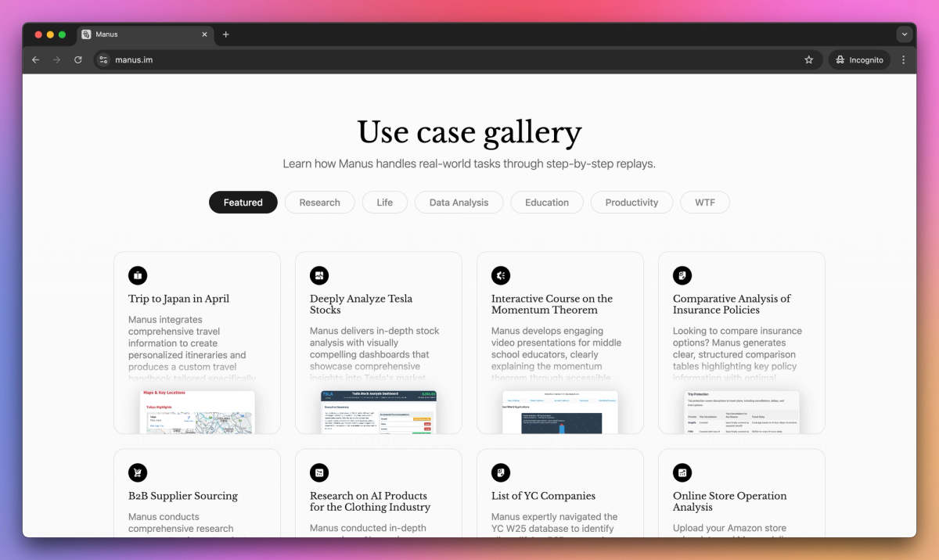Click the List of YC Companies icon
The width and height of the screenshot is (939, 560).
click(501, 472)
